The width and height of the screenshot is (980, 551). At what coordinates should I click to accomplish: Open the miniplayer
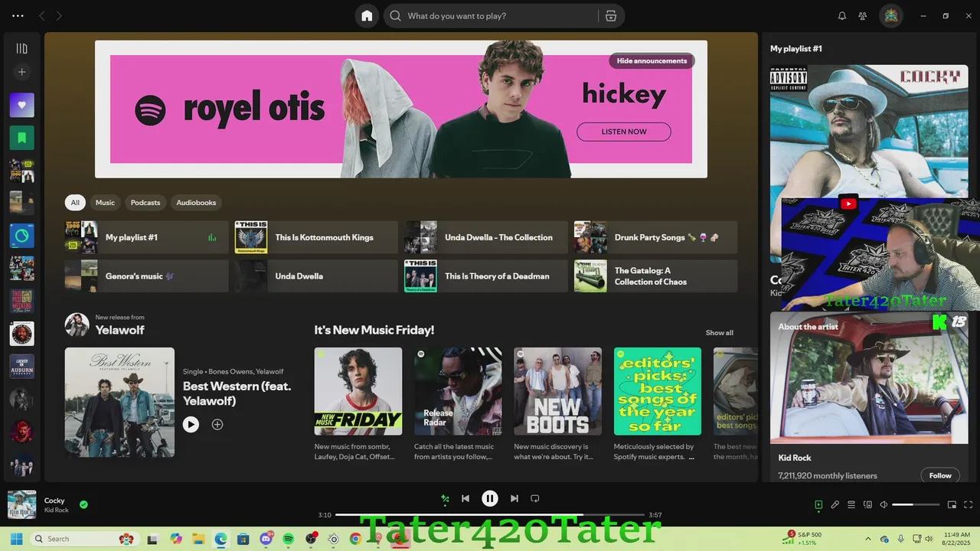click(x=952, y=505)
